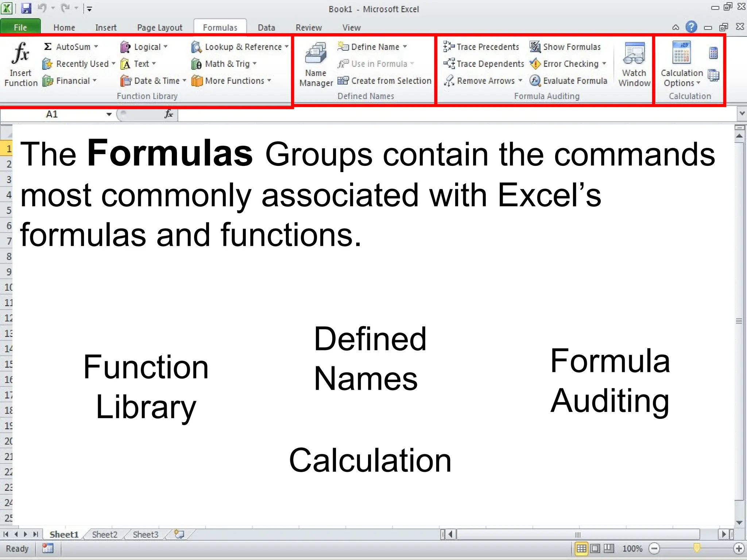Toggle Show Formulas
This screenshot has width=747, height=560.
pyautogui.click(x=565, y=47)
